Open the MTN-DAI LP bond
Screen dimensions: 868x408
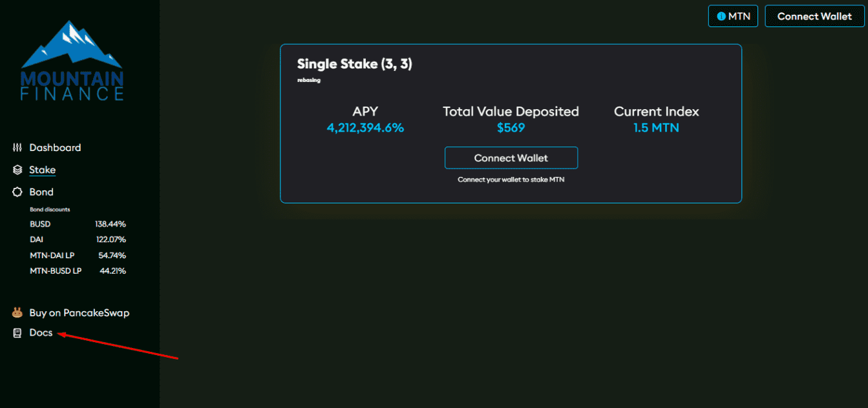(78, 255)
